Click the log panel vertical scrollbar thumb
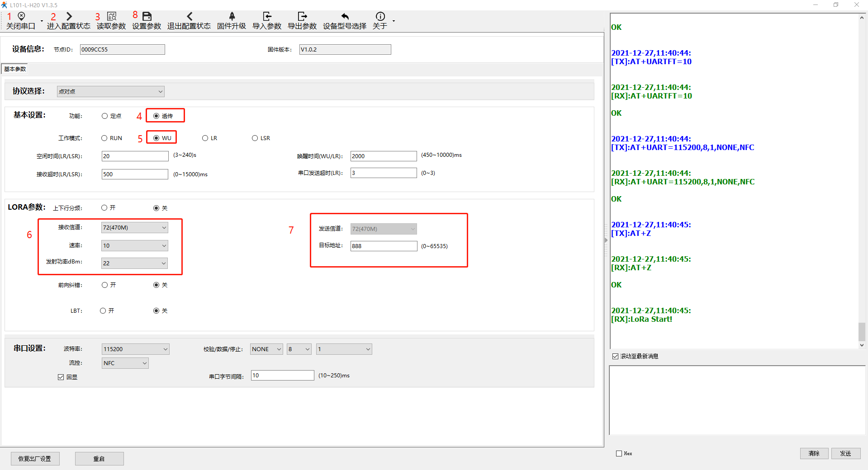Viewport: 868px width, 470px height. pos(862,332)
